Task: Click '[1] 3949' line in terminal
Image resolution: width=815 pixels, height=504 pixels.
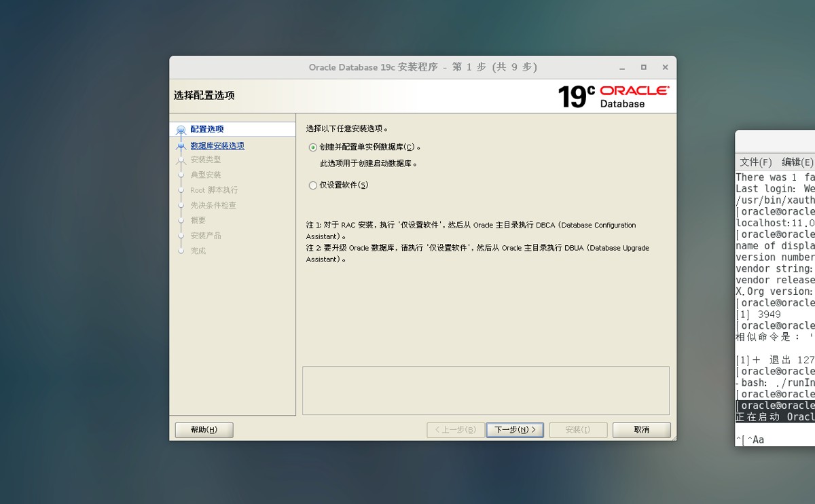Action: [759, 314]
